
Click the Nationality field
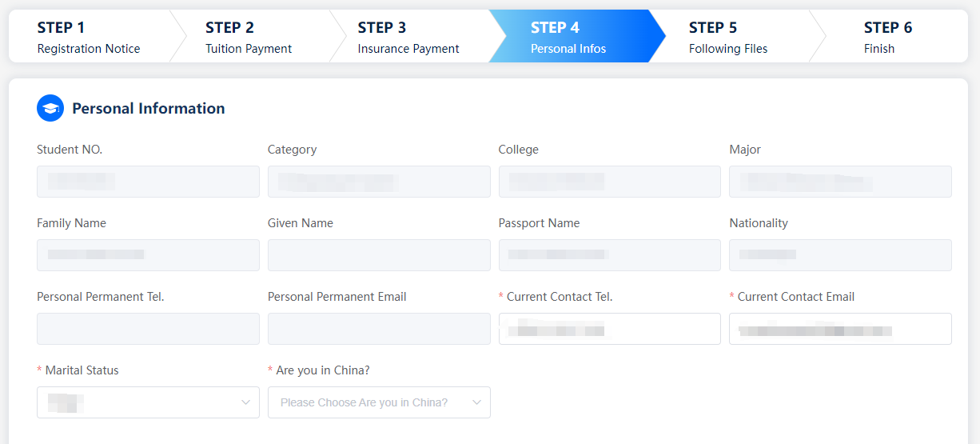click(840, 255)
